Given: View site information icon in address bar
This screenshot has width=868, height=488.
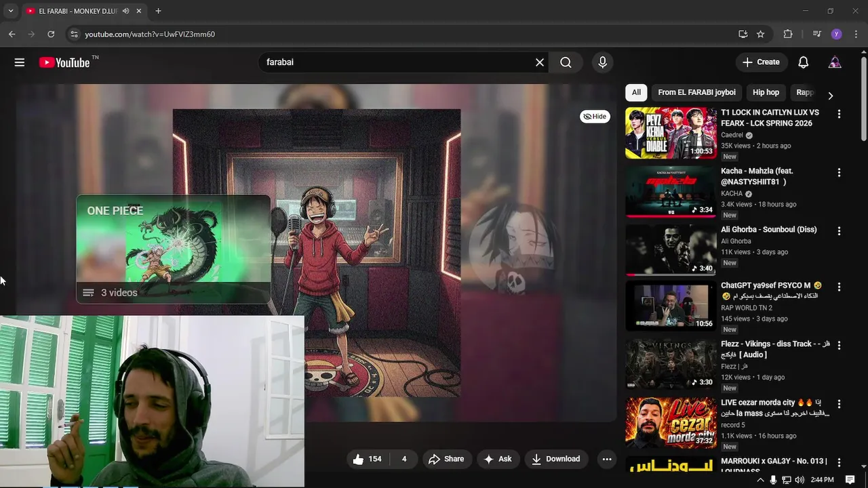Looking at the screenshot, I should [x=74, y=34].
